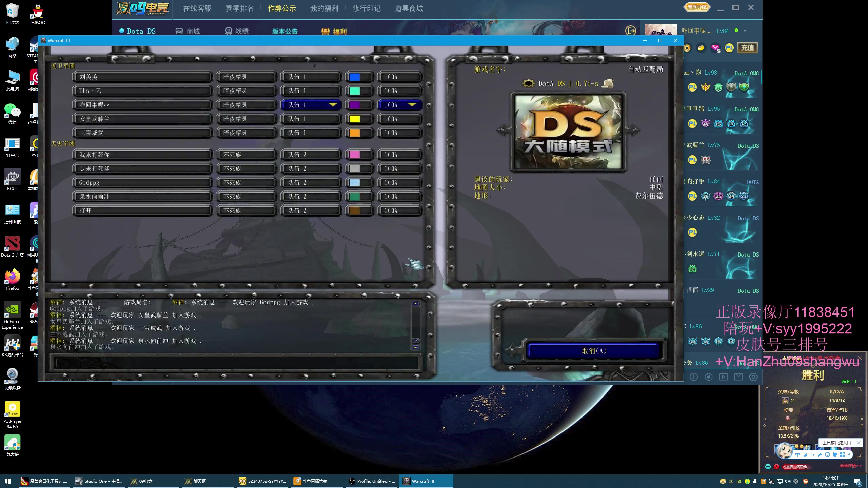Viewport: 868px width, 488px height.
Task: Toggle the lock icon in Sogou input bar
Action: pos(849,455)
